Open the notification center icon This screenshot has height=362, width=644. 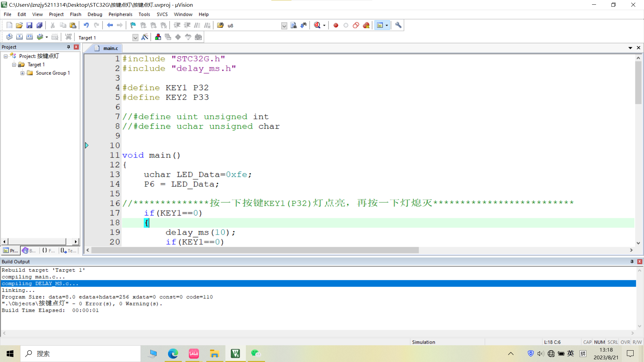[630, 354]
